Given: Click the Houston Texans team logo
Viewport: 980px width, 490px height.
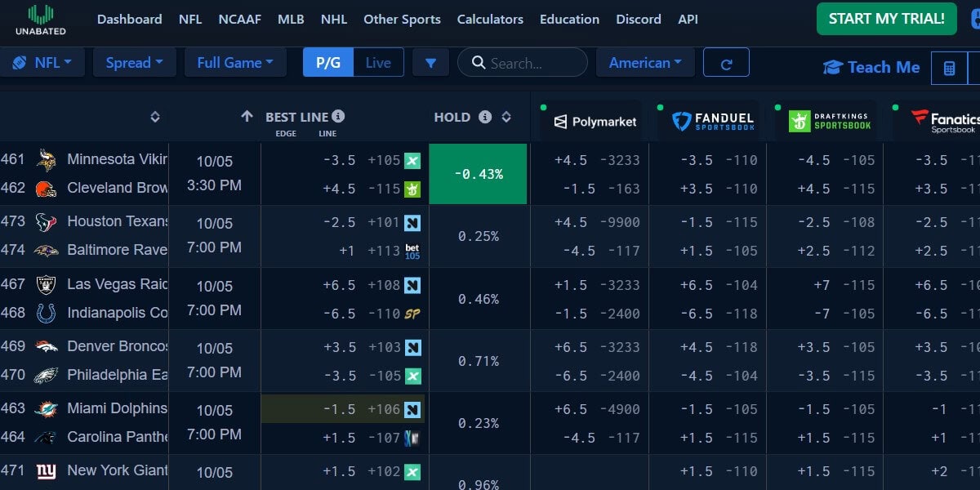Looking at the screenshot, I should 47,222.
